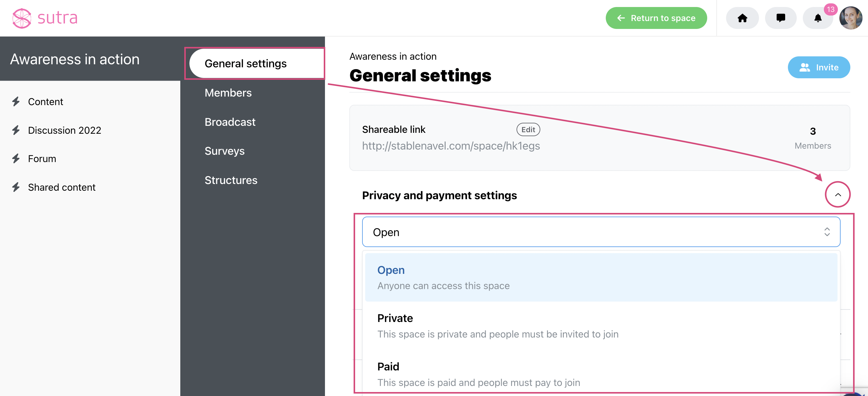Open the Open privacy dropdown selector
This screenshot has width=868, height=396.
pyautogui.click(x=601, y=232)
